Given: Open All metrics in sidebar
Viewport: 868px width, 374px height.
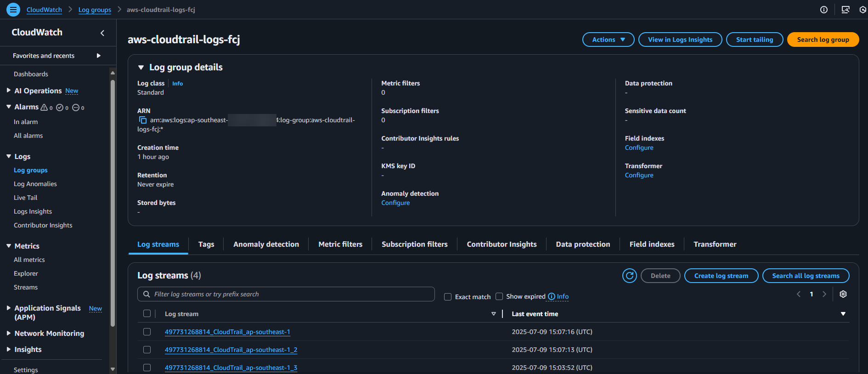Looking at the screenshot, I should pyautogui.click(x=29, y=260).
